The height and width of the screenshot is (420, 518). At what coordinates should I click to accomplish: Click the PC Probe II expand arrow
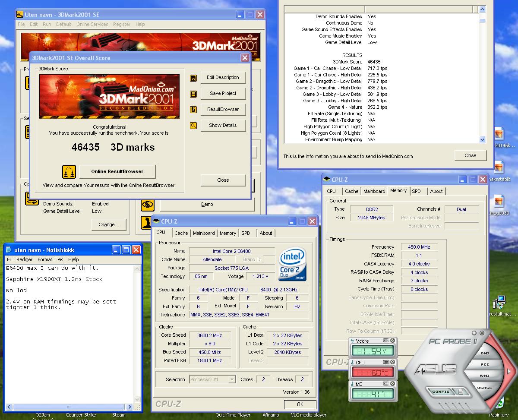click(509, 371)
